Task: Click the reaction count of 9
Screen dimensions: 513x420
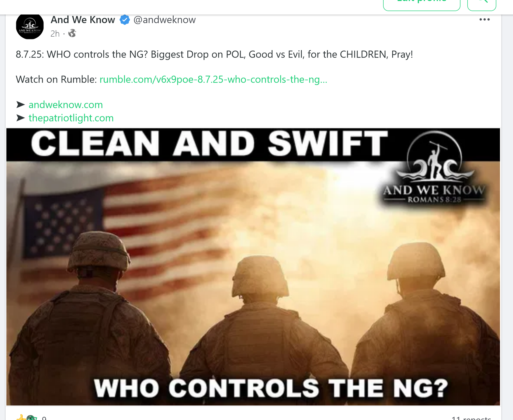Action: (44, 418)
